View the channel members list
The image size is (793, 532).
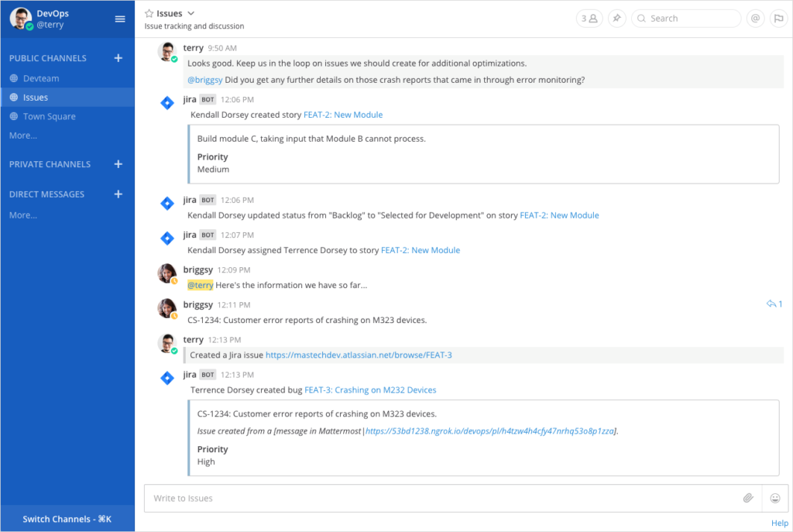[589, 19]
